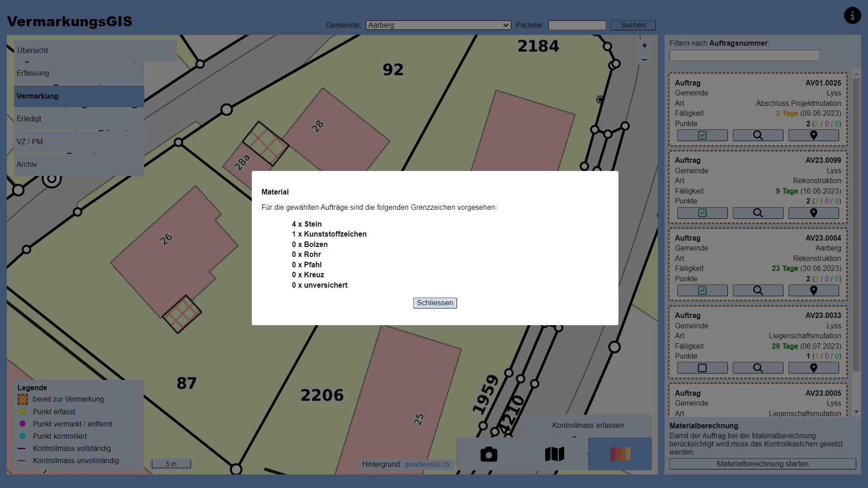
Task: Open the info icon in the top corner
Action: pyautogui.click(x=852, y=15)
